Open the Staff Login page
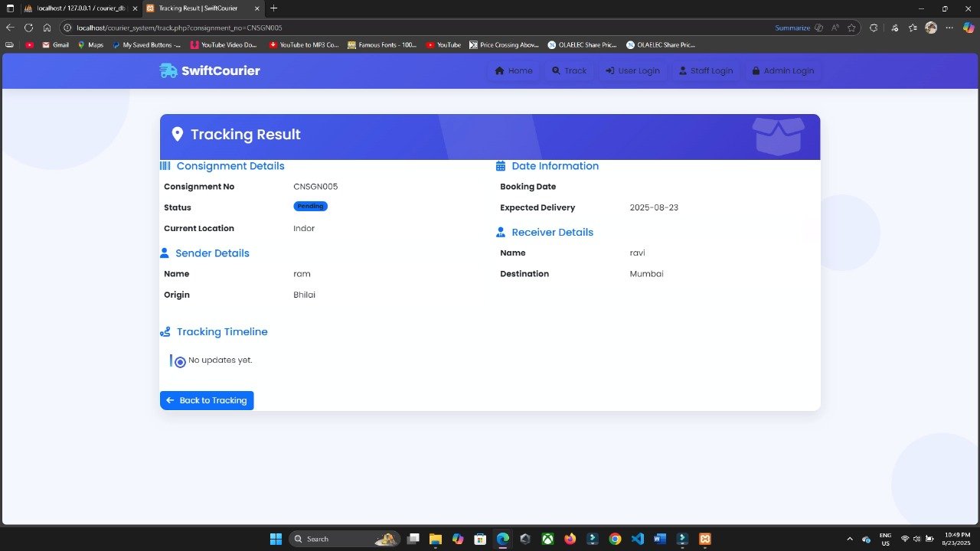 (x=705, y=71)
